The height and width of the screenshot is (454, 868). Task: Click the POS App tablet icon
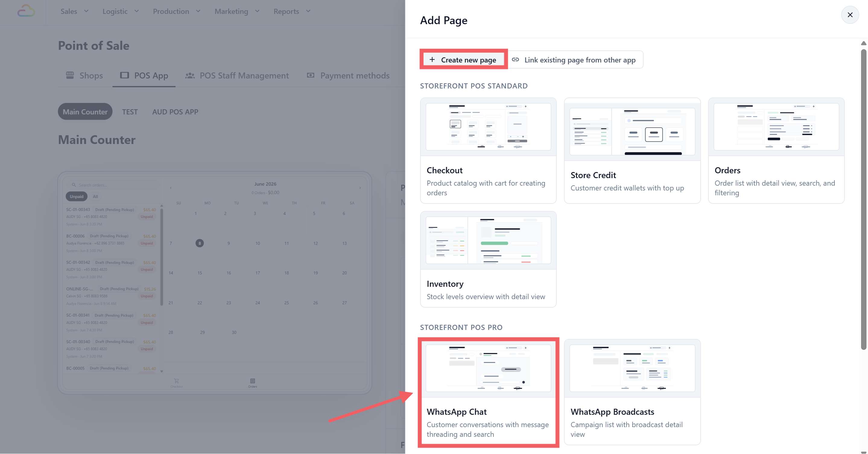coord(124,75)
